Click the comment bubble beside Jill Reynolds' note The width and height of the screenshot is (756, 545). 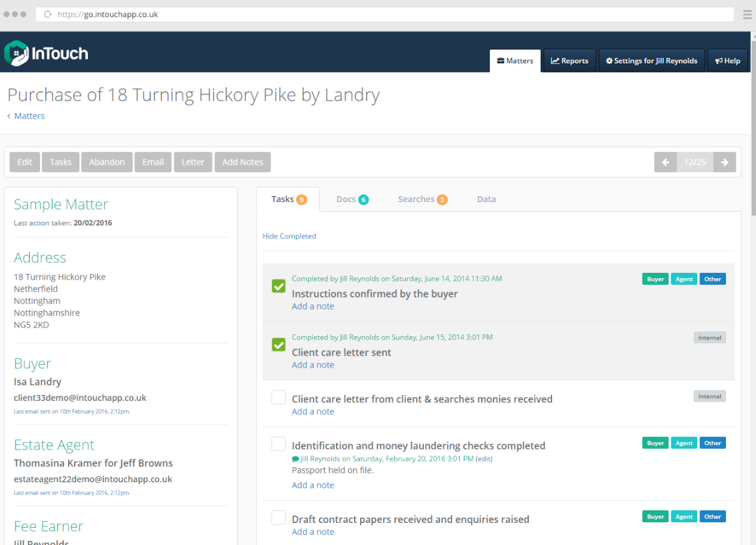click(294, 458)
